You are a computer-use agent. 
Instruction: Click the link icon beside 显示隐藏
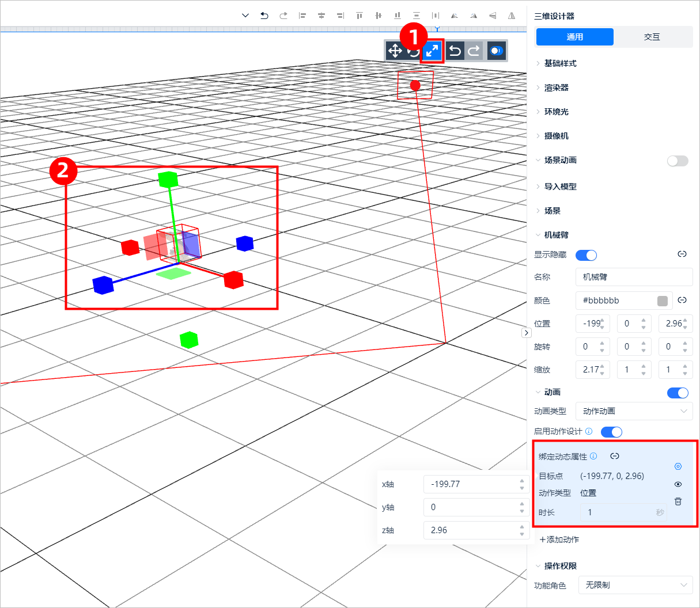[x=682, y=254]
